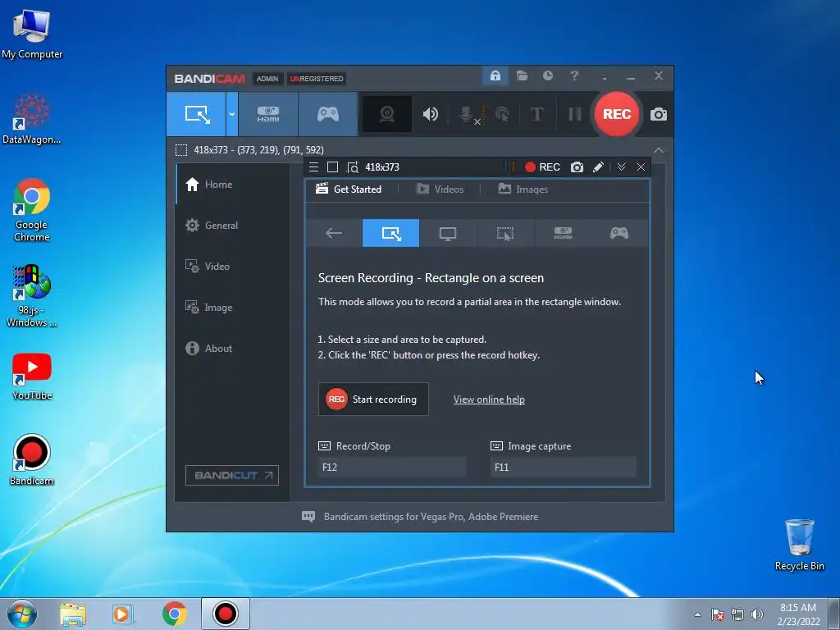The height and width of the screenshot is (630, 840).
Task: Click the rectangle window square icon
Action: [x=332, y=167]
